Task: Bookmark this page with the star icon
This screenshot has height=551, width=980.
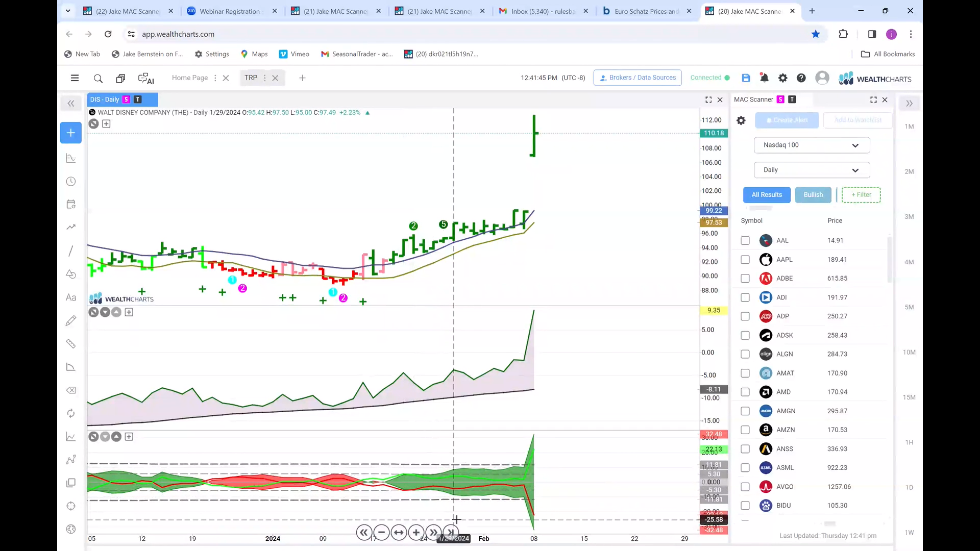Action: (816, 34)
